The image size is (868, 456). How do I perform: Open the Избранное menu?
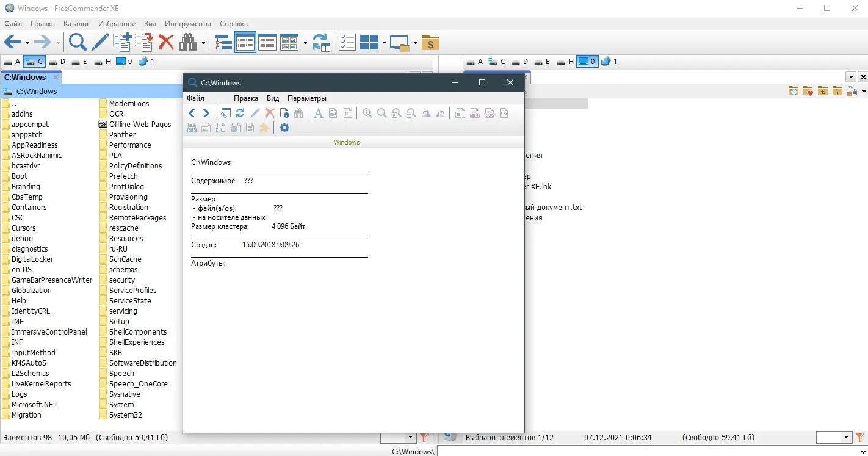pyautogui.click(x=117, y=24)
